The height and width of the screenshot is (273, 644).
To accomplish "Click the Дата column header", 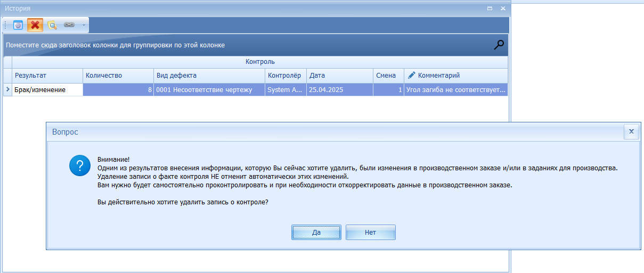I will 340,76.
